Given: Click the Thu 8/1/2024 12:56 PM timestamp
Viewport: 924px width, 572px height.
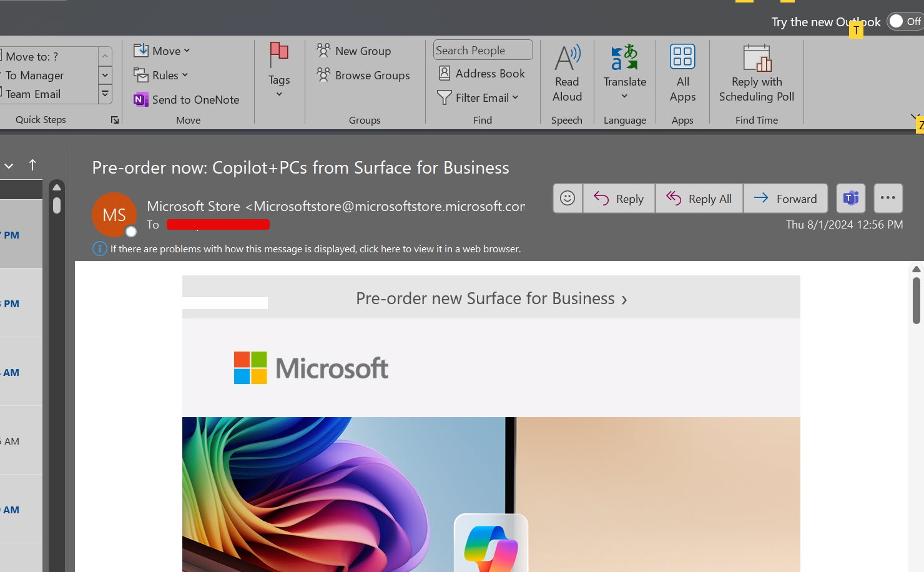Looking at the screenshot, I should click(x=844, y=225).
